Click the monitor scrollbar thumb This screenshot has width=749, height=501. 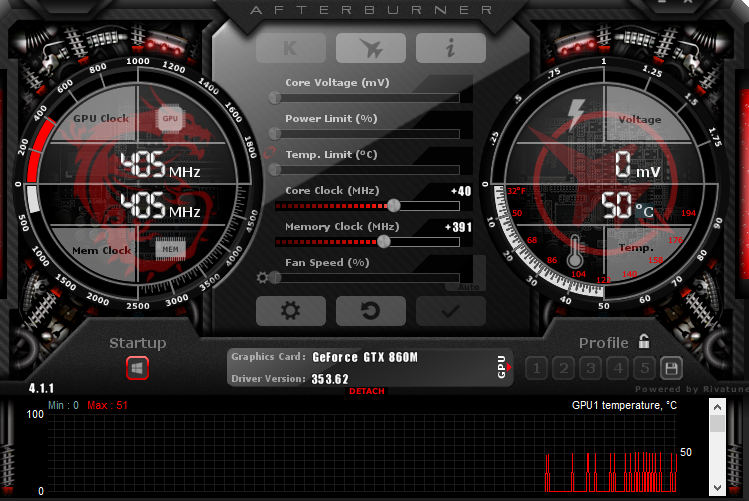(717, 423)
